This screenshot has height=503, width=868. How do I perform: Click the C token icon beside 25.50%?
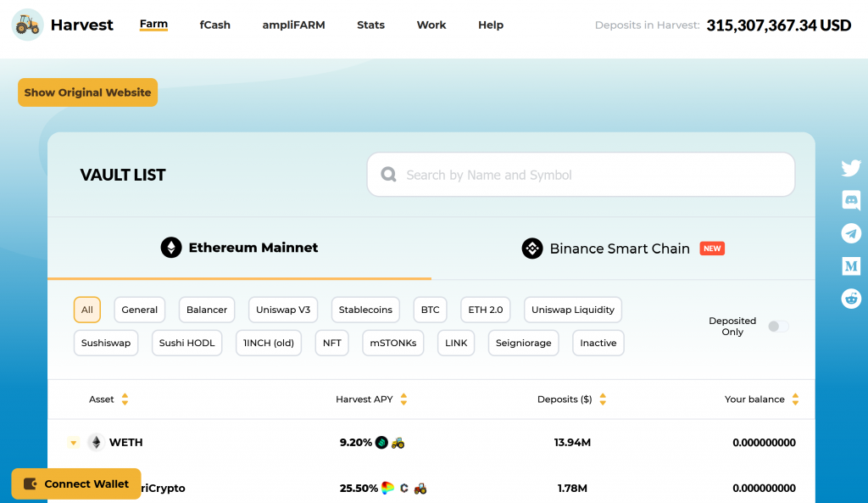coord(404,488)
